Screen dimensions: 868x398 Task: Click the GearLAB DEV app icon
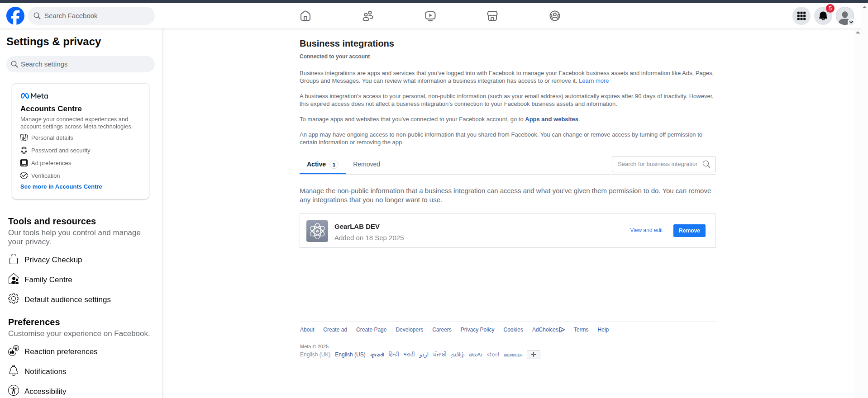point(317,231)
